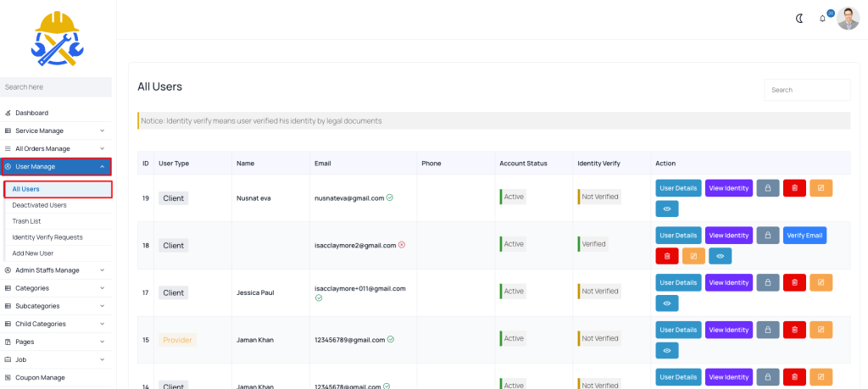The image size is (868, 389).
Task: View Jessica Paul with eye icon
Action: 667,303
